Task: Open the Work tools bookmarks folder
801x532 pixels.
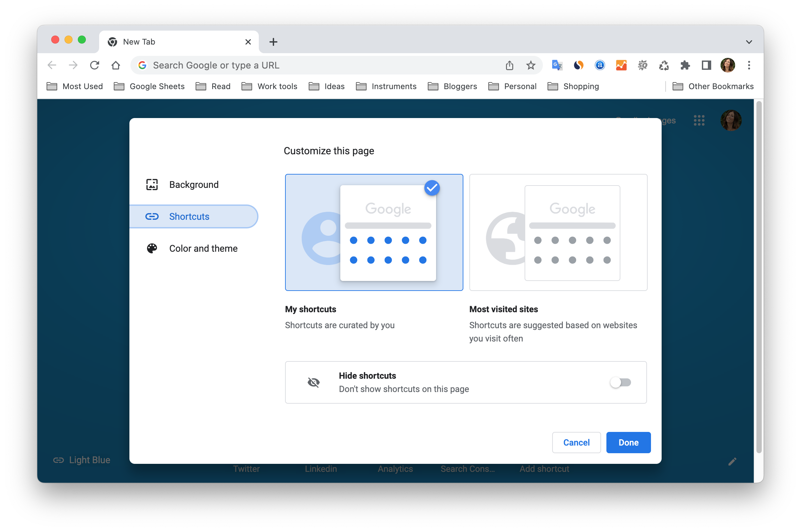Action: [x=269, y=86]
